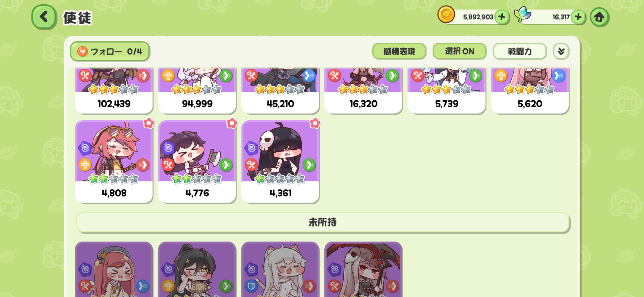Add gold coins with plus icon
The image size is (644, 297).
[501, 17]
